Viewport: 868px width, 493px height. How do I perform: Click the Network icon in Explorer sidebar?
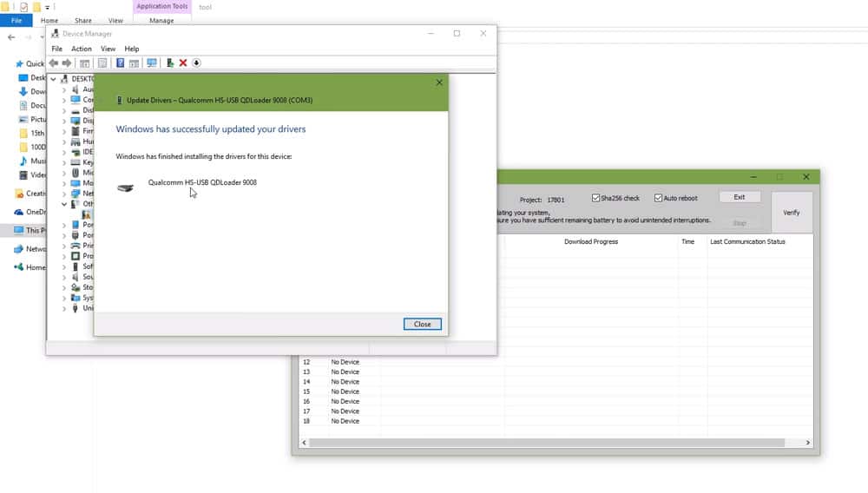pyautogui.click(x=19, y=249)
